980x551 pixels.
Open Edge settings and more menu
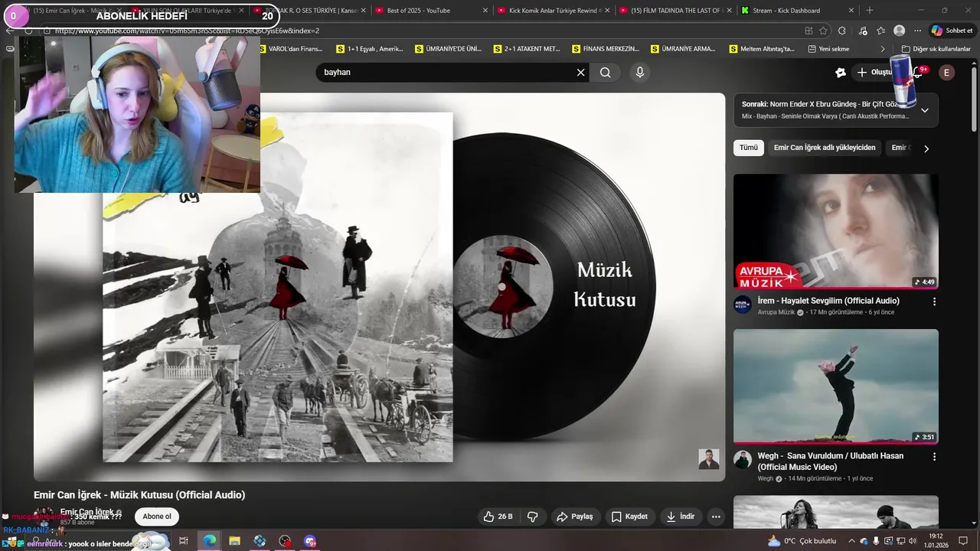click(x=917, y=31)
